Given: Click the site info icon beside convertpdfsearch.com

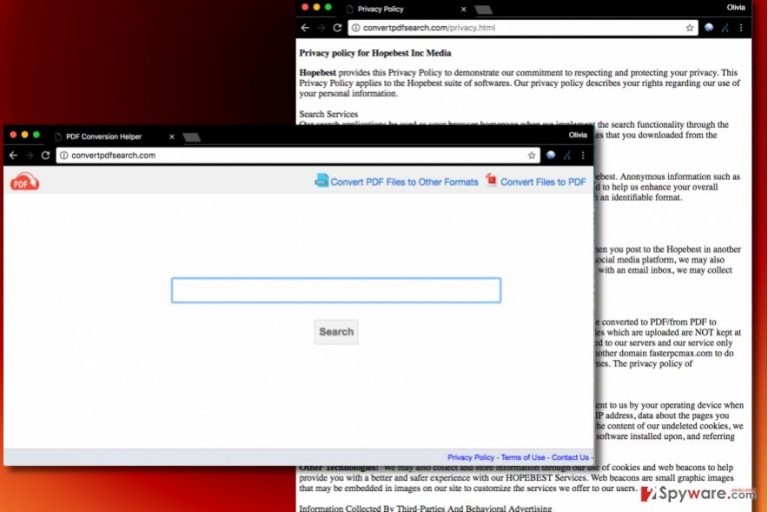Looking at the screenshot, I should (x=64, y=155).
